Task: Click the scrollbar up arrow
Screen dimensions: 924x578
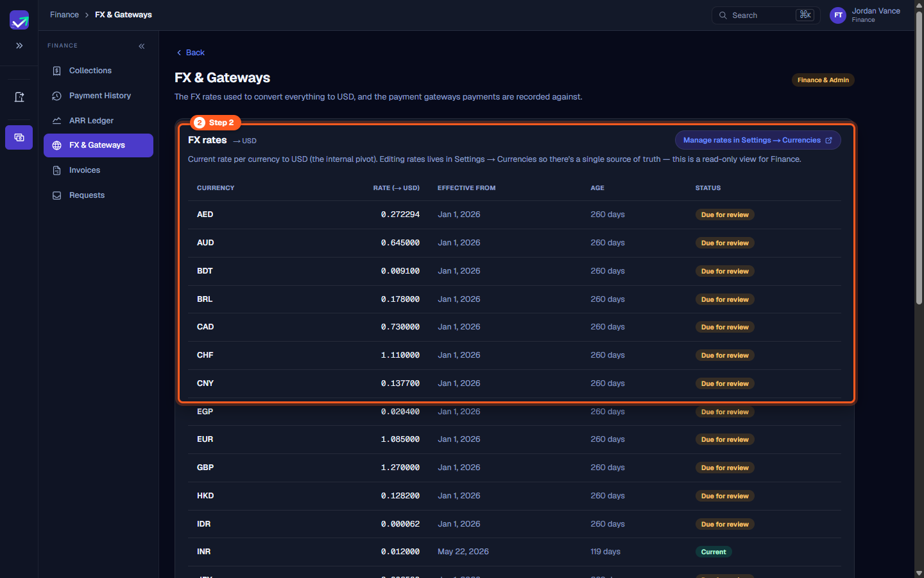Action: 919,4
